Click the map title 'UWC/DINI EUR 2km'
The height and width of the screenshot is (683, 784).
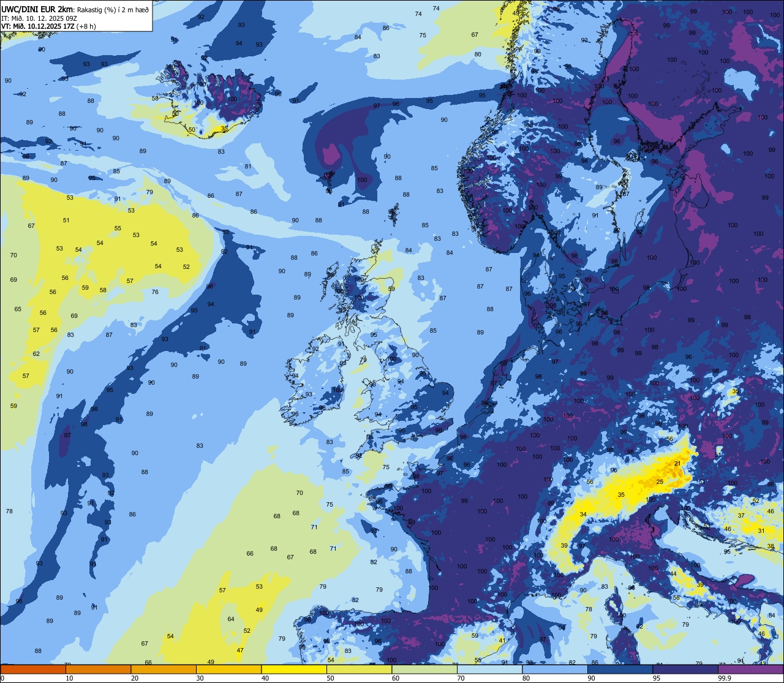pyautogui.click(x=37, y=10)
